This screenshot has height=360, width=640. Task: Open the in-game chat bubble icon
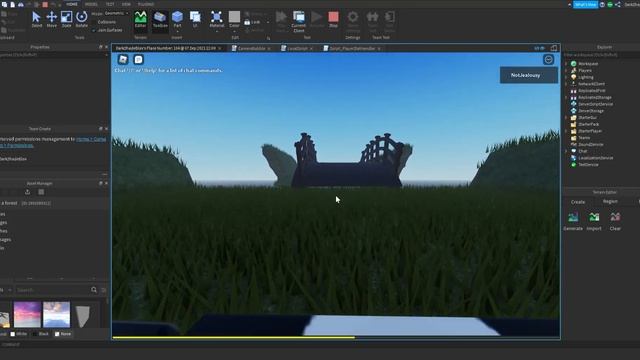pyautogui.click(x=138, y=60)
